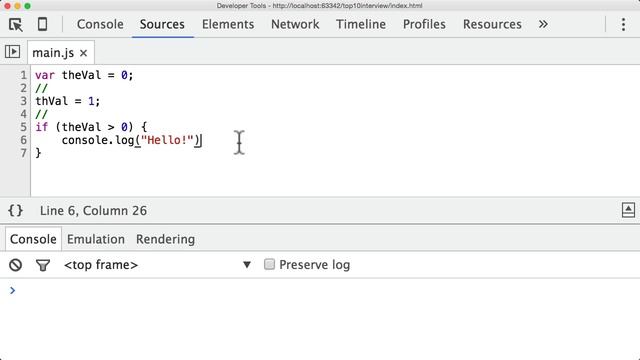Open the Profiles panel
640x360 pixels.
click(x=424, y=24)
